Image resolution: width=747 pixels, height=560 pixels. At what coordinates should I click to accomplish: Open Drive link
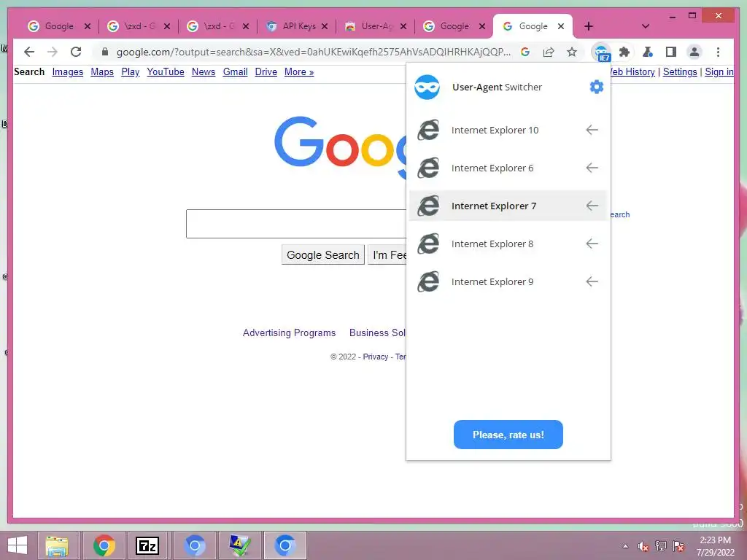(266, 72)
